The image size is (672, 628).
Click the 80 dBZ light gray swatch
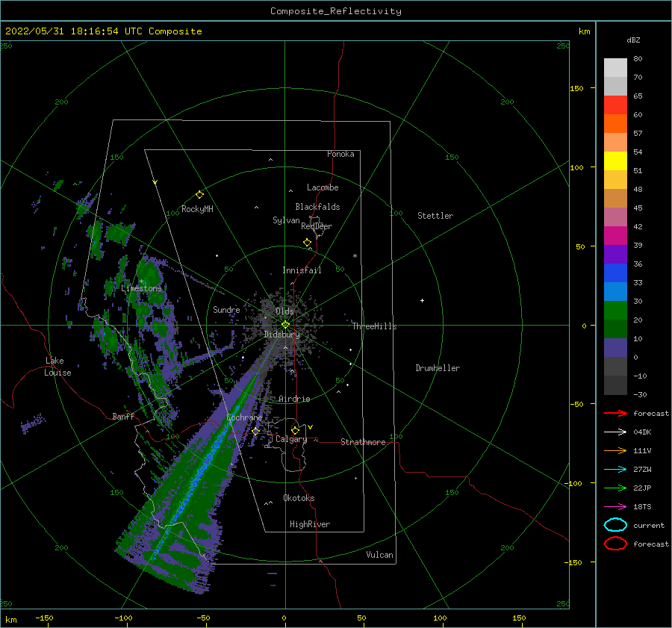tap(615, 67)
